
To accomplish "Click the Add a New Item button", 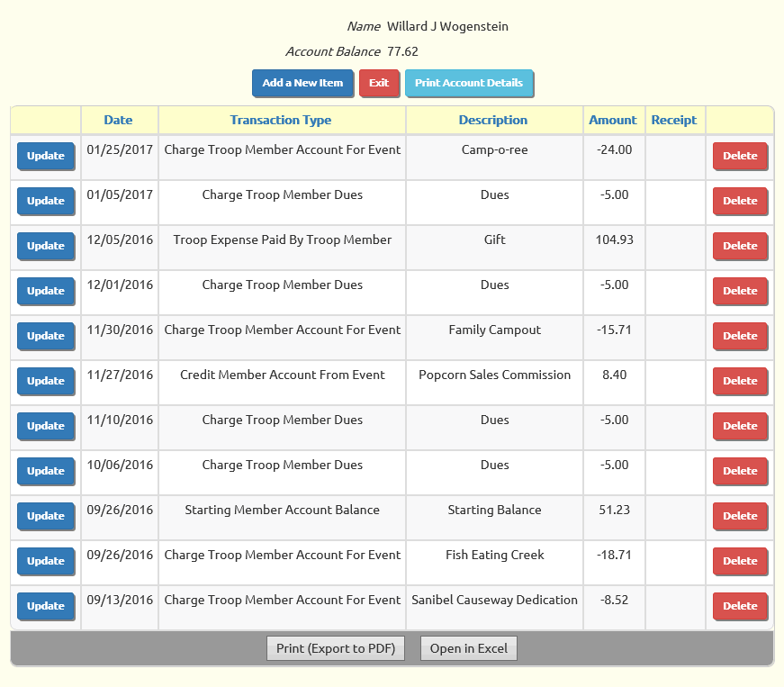I will pyautogui.click(x=302, y=83).
